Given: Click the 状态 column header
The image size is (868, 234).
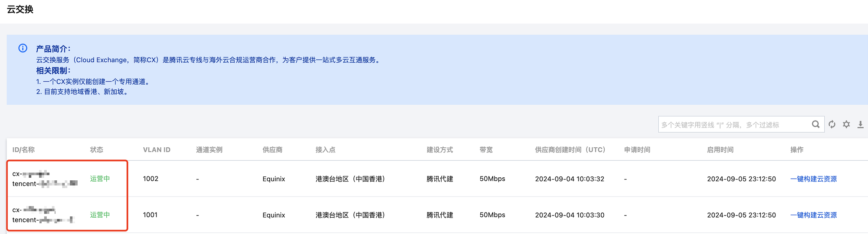Looking at the screenshot, I should (x=96, y=150).
